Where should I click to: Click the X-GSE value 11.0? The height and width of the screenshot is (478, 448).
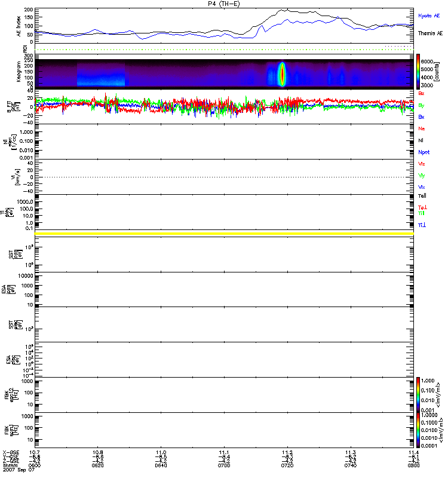(161, 452)
